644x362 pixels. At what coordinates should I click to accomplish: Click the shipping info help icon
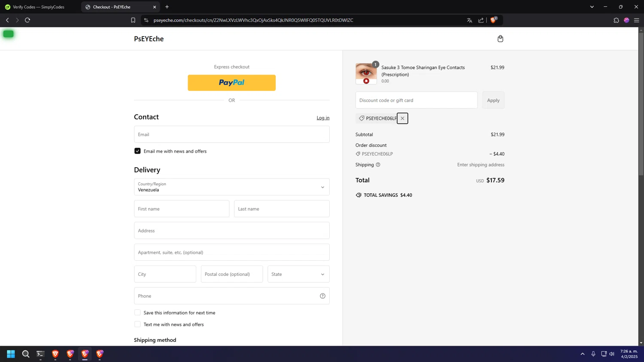click(378, 165)
